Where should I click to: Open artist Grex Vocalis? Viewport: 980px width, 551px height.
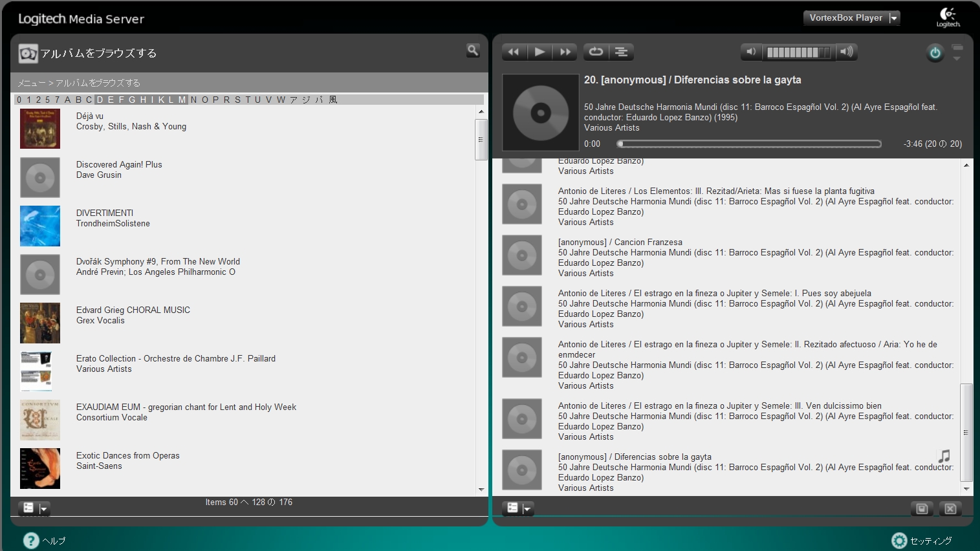pyautogui.click(x=100, y=321)
